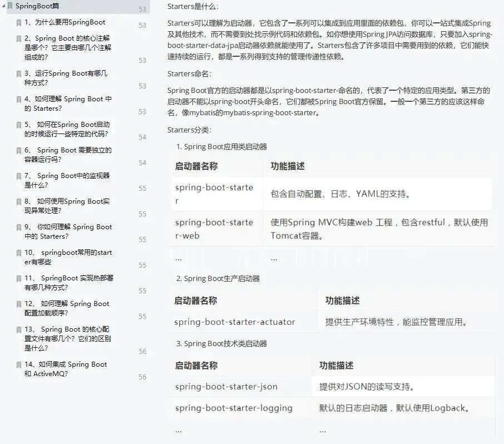Viewport: 504px width, 444px height.
Task: Click the bookmark icon next to question 12 配置加载顺序
Action: click(19, 304)
